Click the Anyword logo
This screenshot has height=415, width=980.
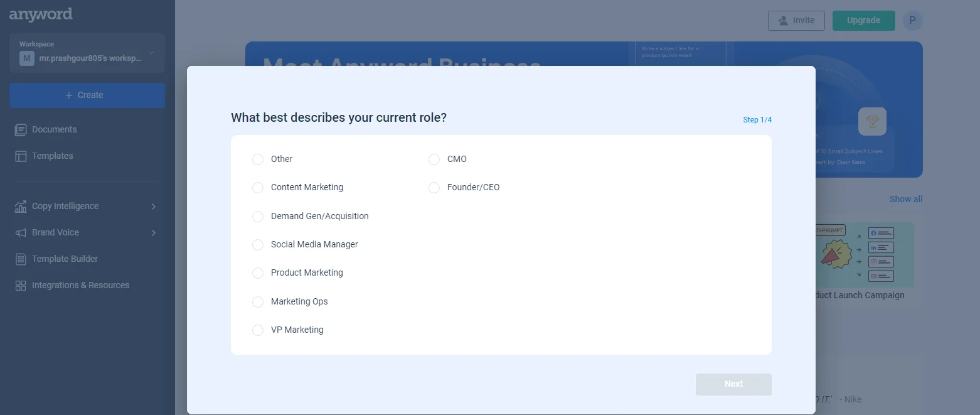tap(41, 14)
